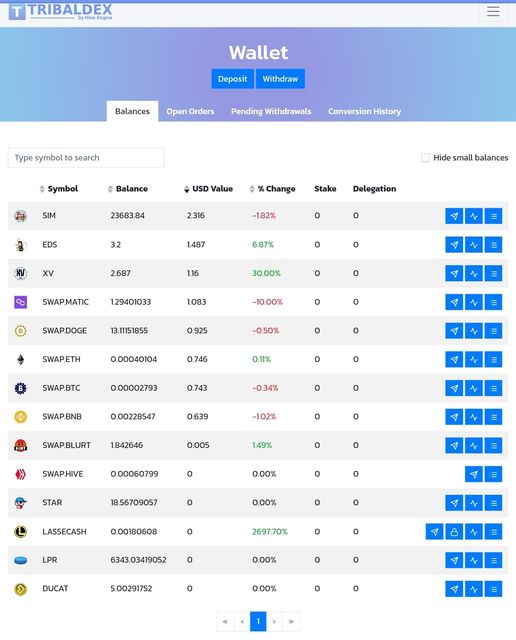This screenshot has height=640, width=516.
Task: Click the LASSECASH 2697.70% change value
Action: [x=270, y=531]
